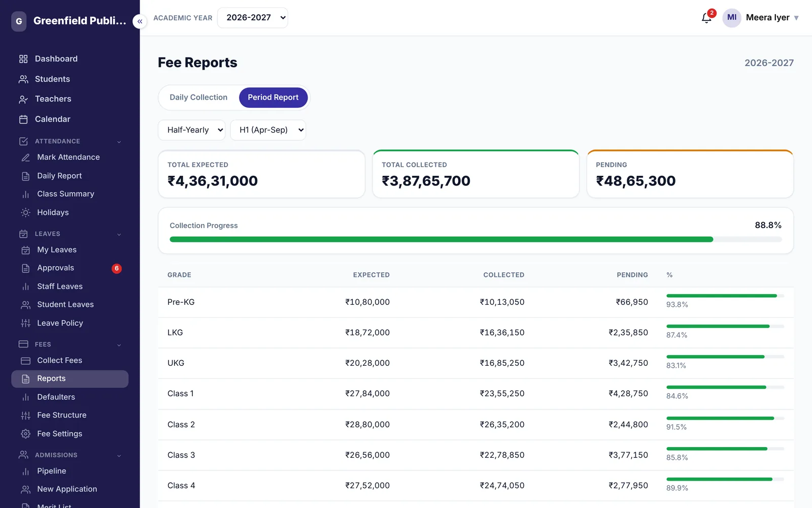Click the Mark Attendance pencil icon
This screenshot has height=508, width=812.
25,157
